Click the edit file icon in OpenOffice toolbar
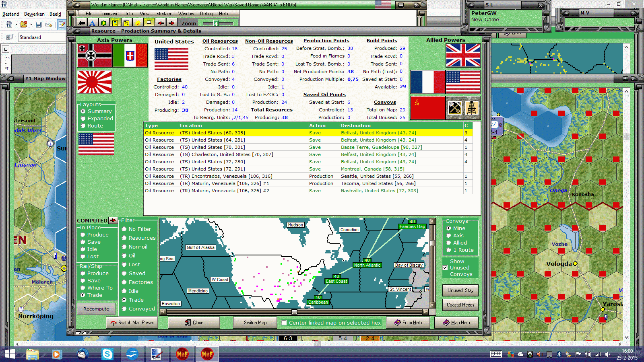644x362 pixels. 62,25
